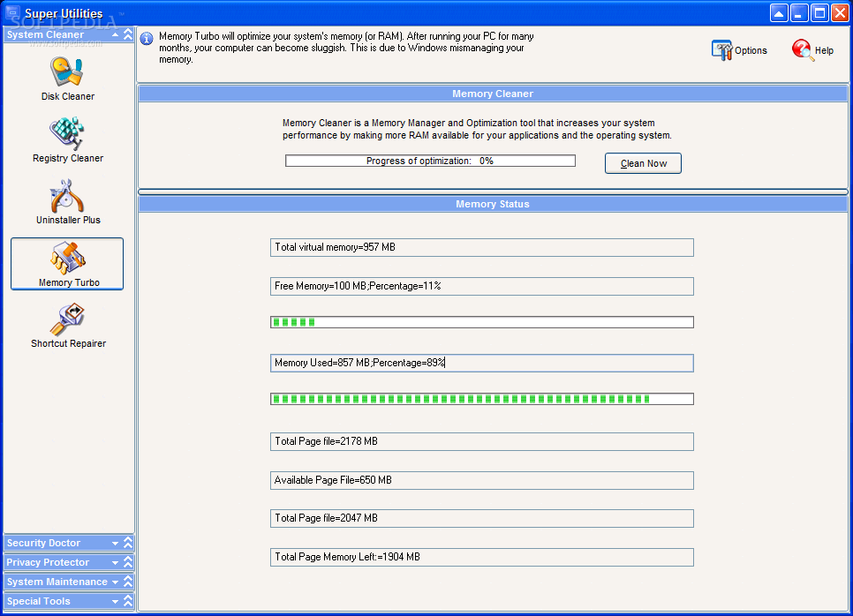Click the memory used green progress bar

(x=482, y=399)
